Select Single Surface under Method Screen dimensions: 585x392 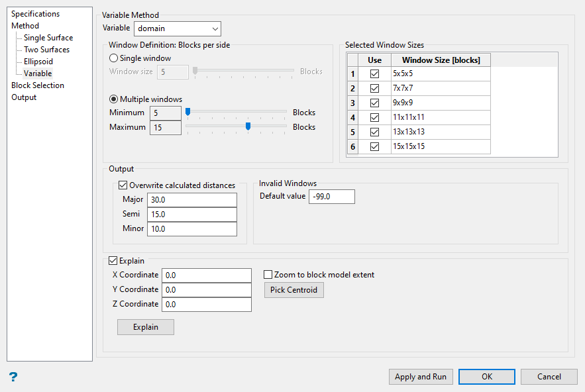(48, 38)
